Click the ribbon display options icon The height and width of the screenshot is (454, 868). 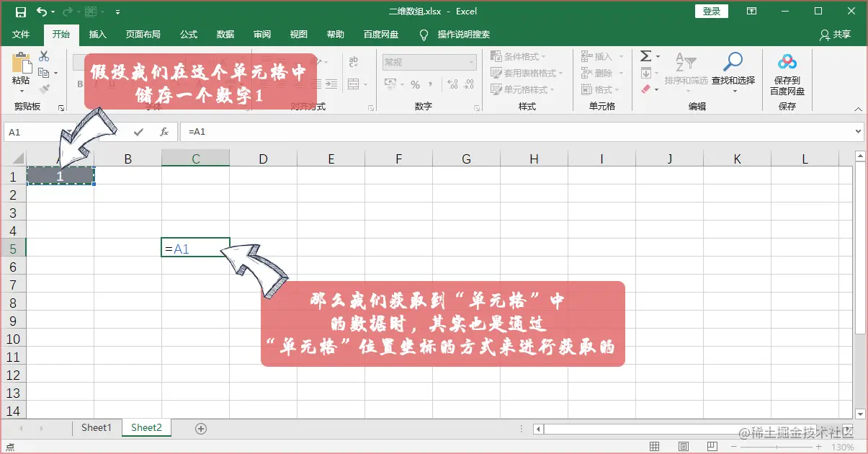[751, 12]
